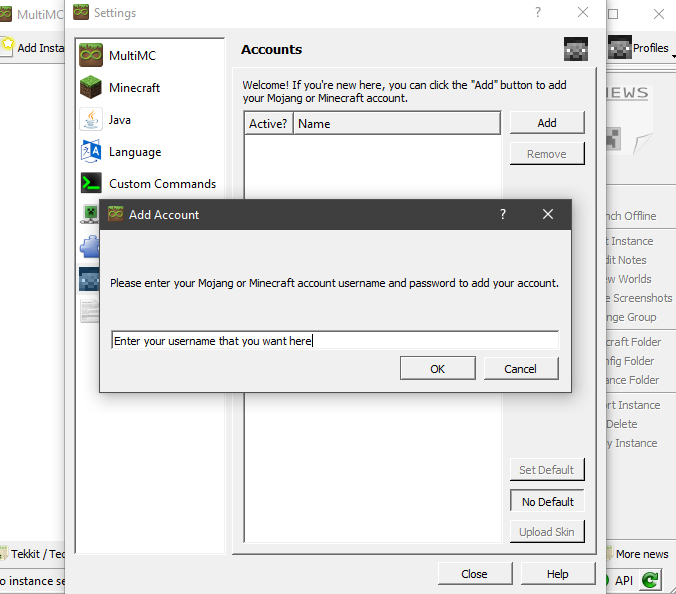Image resolution: width=676 pixels, height=594 pixels.
Task: Click the Close button in Settings
Action: (474, 574)
